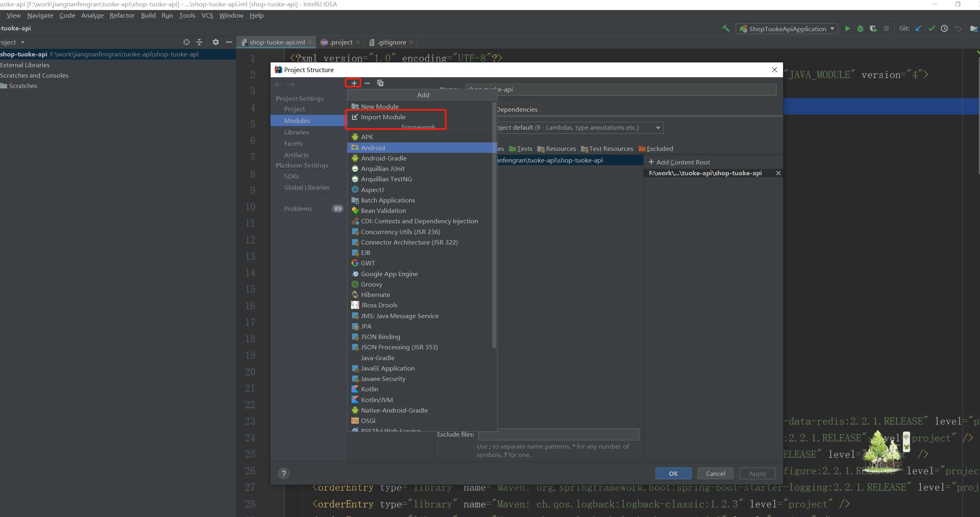Choose Groovy in the Add list
The height and width of the screenshot is (517, 980).
coord(420,284)
